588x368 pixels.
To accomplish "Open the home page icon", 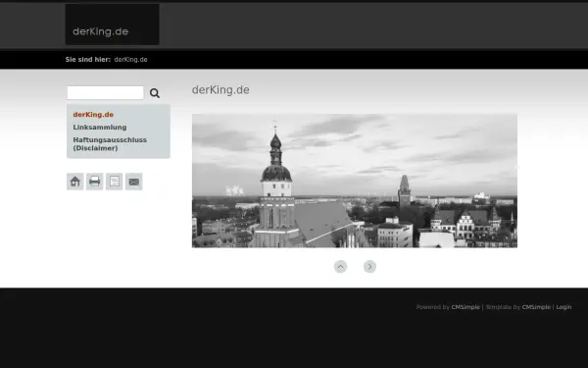I will [x=75, y=182].
